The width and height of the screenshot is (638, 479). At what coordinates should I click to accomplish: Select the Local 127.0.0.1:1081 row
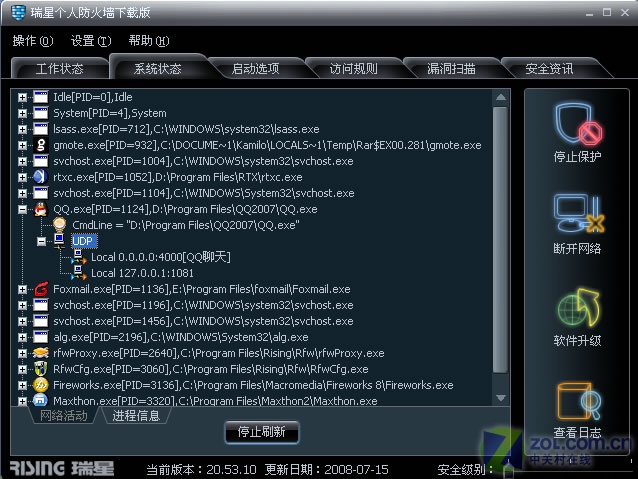(x=142, y=273)
